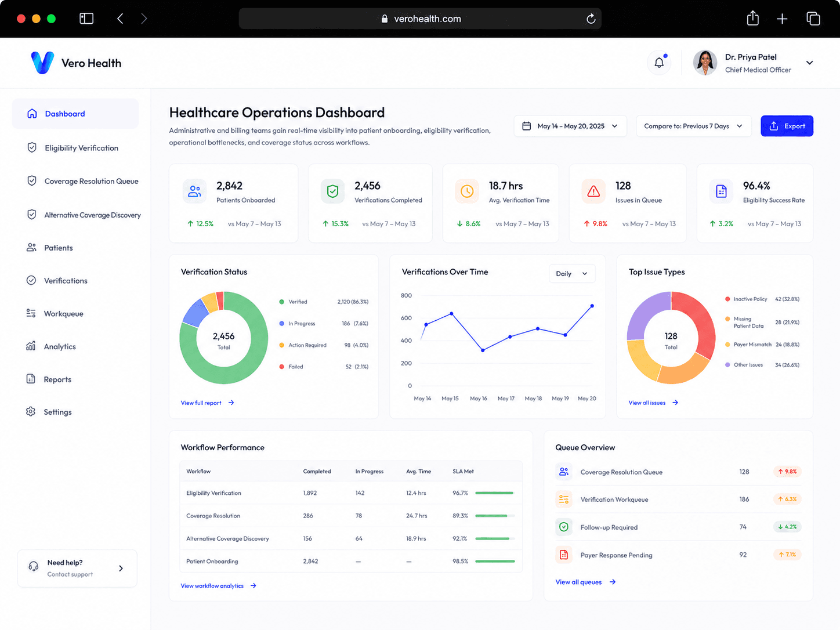Click the Verification Status donut chart center
This screenshot has height=630, width=840.
pos(224,341)
